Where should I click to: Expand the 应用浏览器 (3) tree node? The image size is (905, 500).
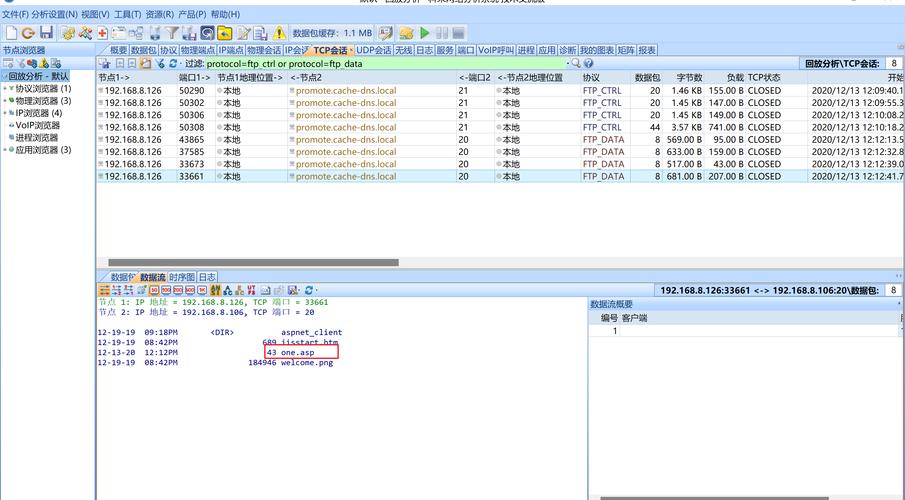tap(5, 150)
